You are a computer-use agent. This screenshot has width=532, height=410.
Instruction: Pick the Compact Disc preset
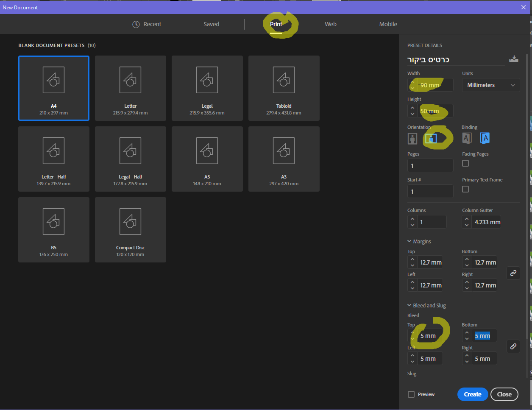pos(131,230)
